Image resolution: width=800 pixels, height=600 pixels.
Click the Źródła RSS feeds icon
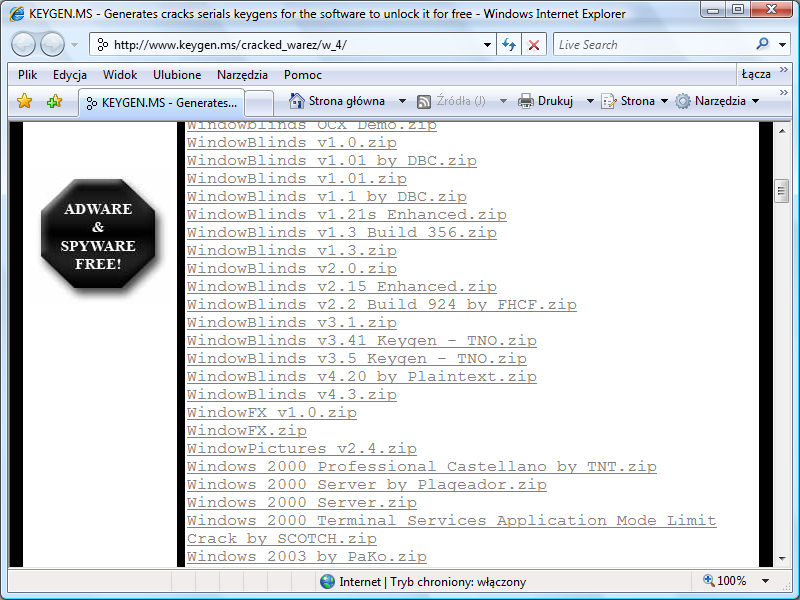(424, 102)
